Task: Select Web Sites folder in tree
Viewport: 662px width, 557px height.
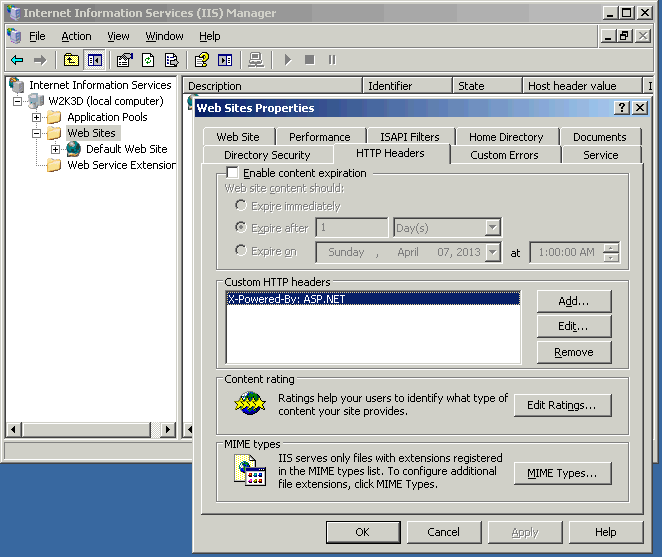Action: tap(92, 133)
